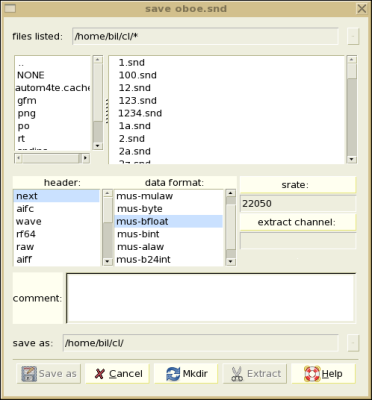Click the file list vertical scrollbar thumb
The height and width of the screenshot is (400, 372).
[x=352, y=72]
